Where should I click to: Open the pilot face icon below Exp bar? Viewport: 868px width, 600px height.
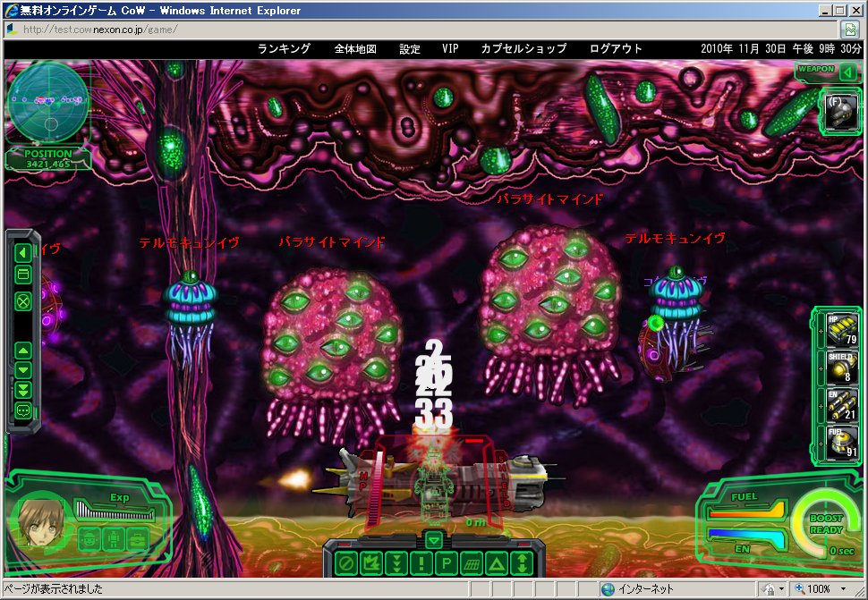click(89, 539)
